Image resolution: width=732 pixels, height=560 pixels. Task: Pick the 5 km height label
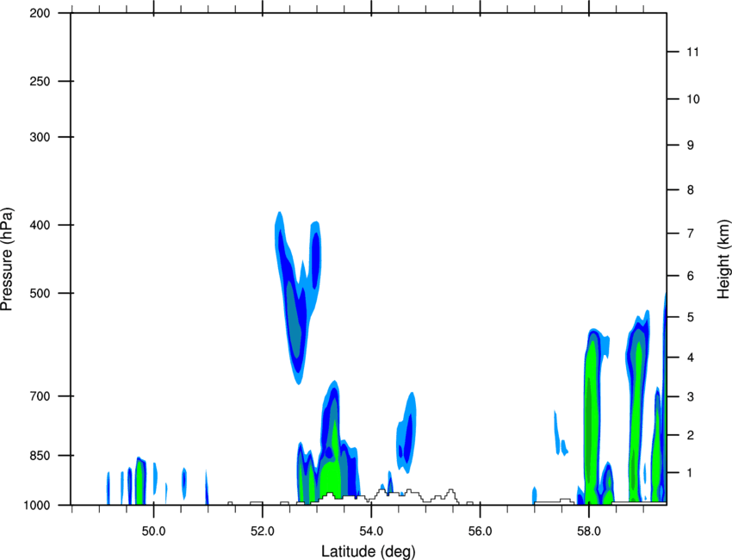691,317
